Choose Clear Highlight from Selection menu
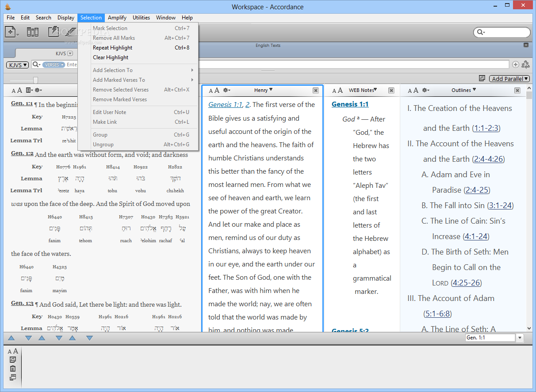 click(138, 57)
